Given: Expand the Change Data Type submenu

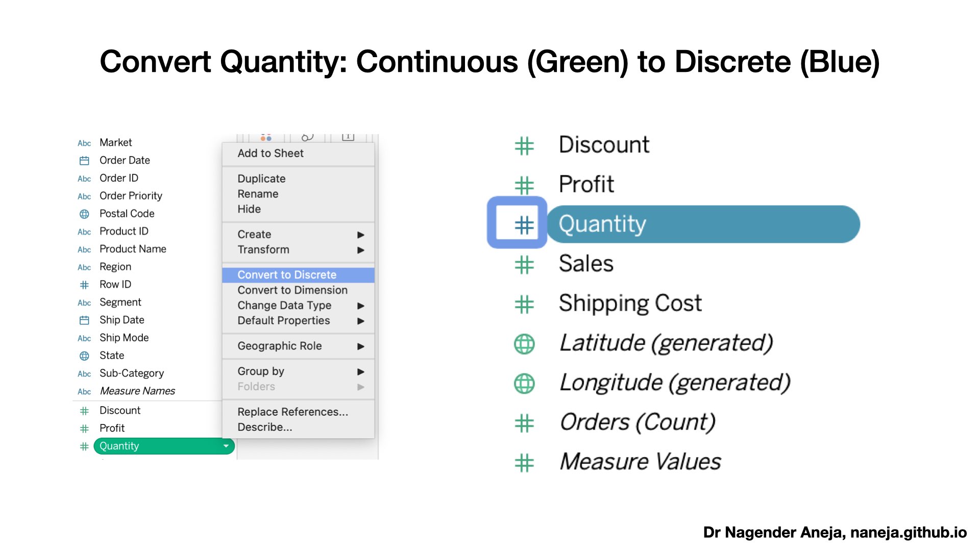Looking at the screenshot, I should point(360,306).
